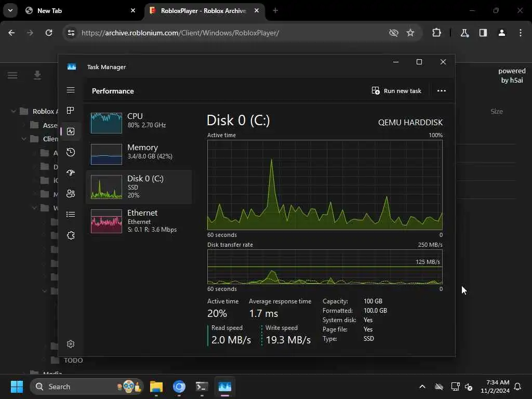
Task: Open the Users page icon
Action: point(71,194)
